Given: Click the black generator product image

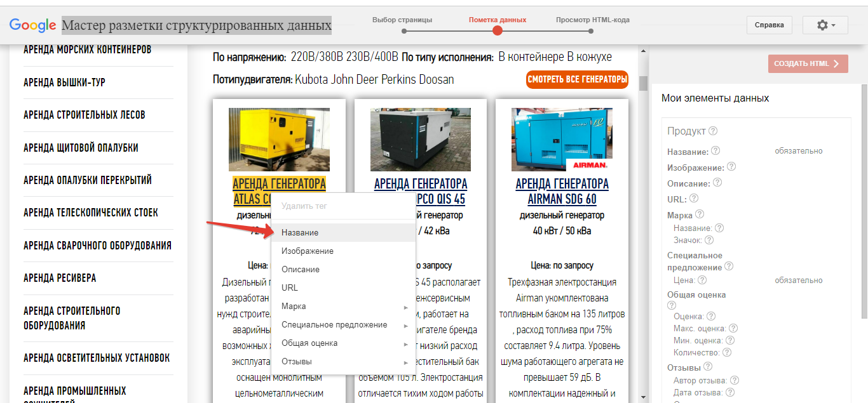Looking at the screenshot, I should 420,140.
